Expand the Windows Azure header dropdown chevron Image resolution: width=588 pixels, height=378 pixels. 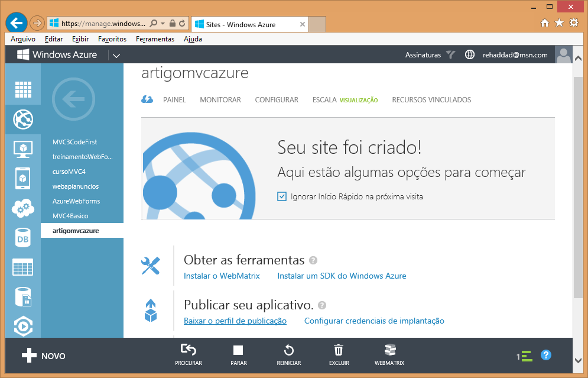(116, 56)
